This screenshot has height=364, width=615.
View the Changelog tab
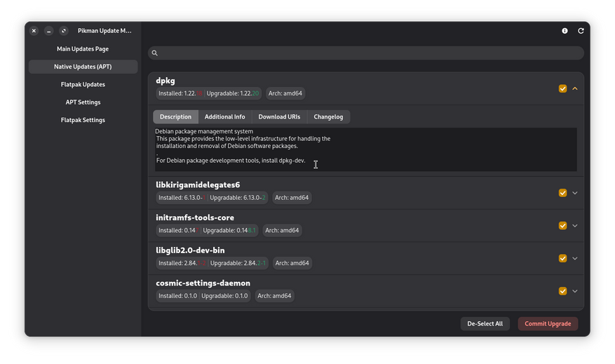[328, 117]
